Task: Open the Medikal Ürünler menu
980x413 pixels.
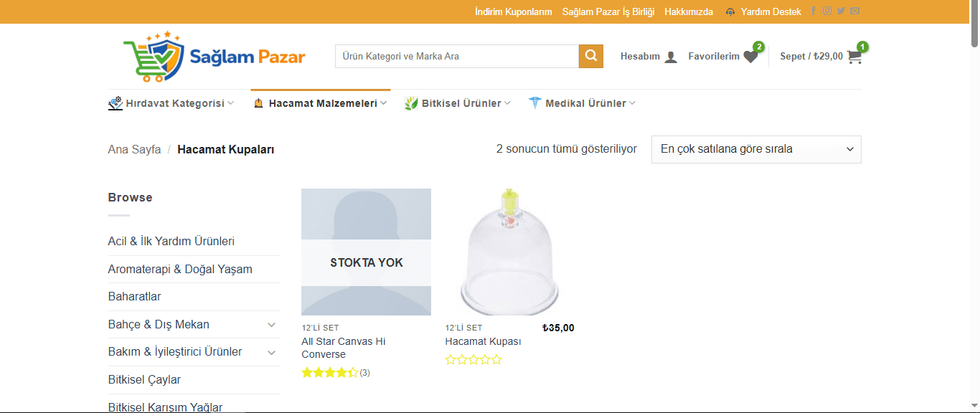Action: click(582, 103)
